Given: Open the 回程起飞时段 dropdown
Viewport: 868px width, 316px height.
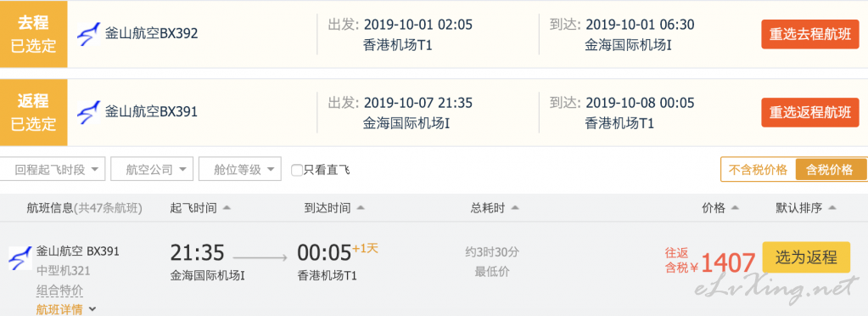Looking at the screenshot, I should point(53,169).
